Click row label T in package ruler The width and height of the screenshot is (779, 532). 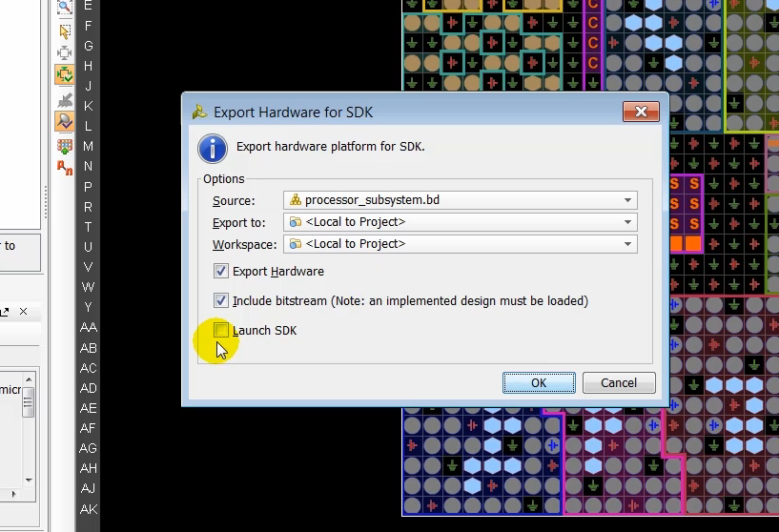point(89,227)
